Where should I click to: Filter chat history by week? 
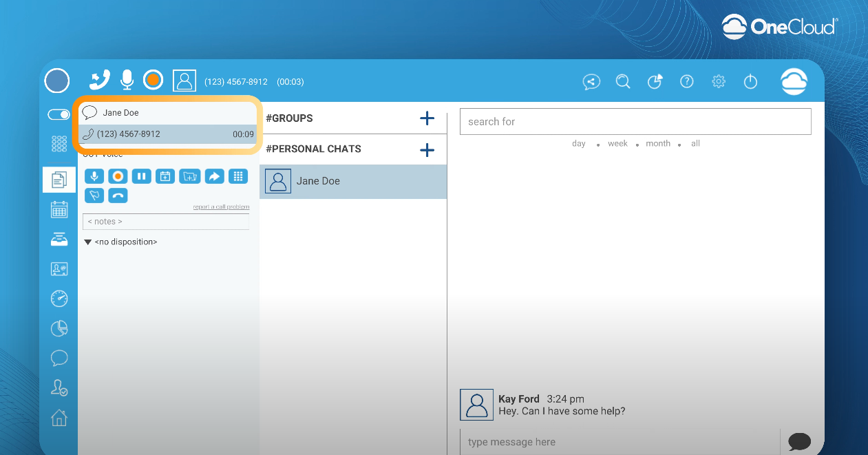click(x=617, y=144)
